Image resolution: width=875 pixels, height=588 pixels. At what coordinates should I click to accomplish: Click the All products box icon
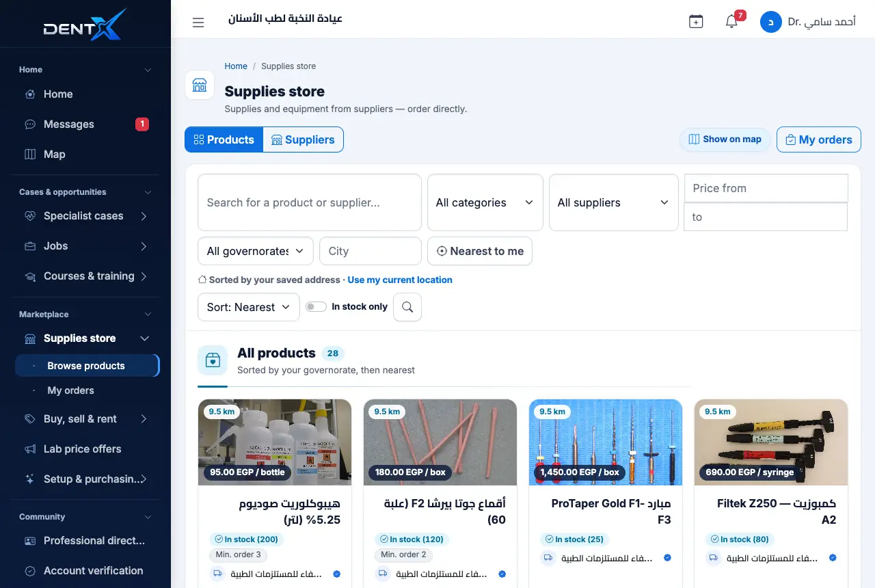click(213, 360)
